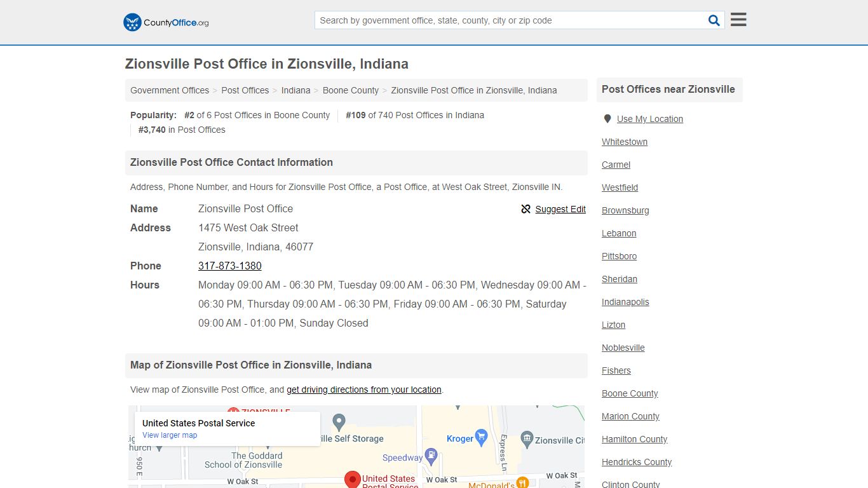Click the McDonald's restaurant map icon

pos(522,483)
